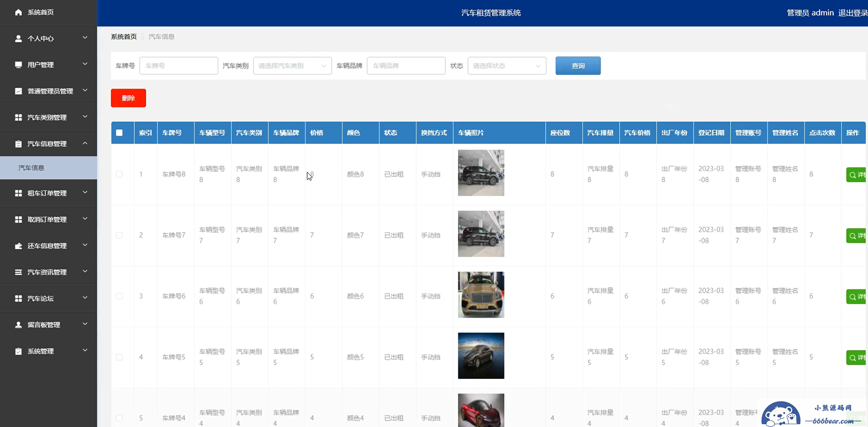Viewport: 868px width, 427px height.
Task: Open the 取消订单管理 menu label
Action: 47,220
